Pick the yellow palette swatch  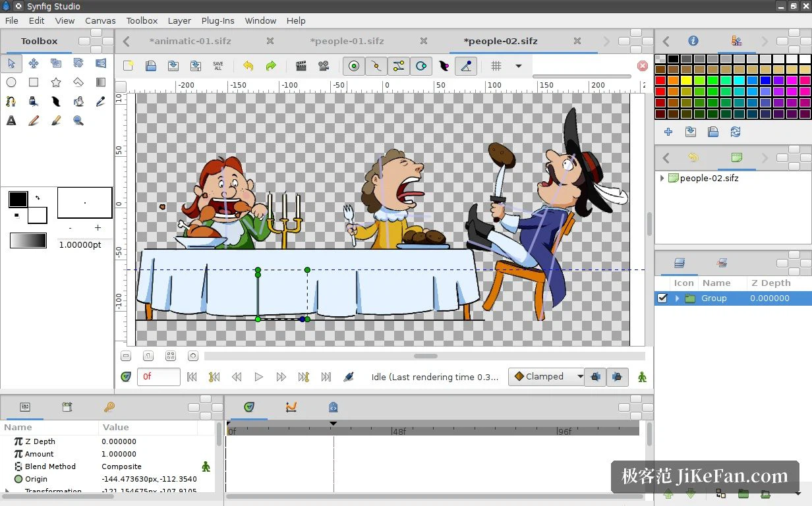point(687,81)
